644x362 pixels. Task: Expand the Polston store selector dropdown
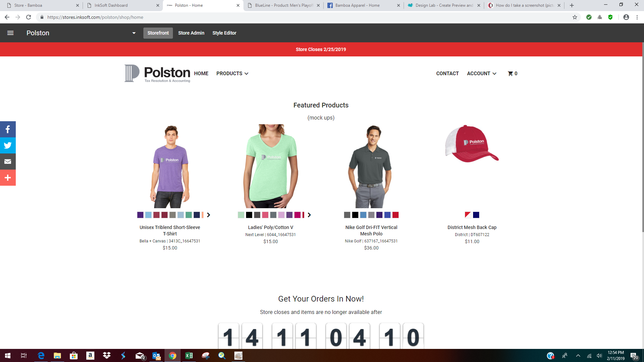(134, 33)
